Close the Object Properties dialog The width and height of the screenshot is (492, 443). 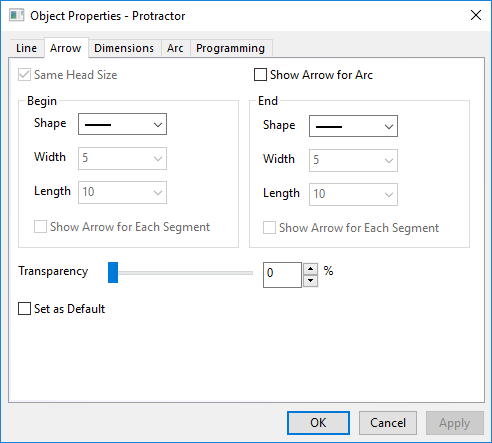pos(476,15)
